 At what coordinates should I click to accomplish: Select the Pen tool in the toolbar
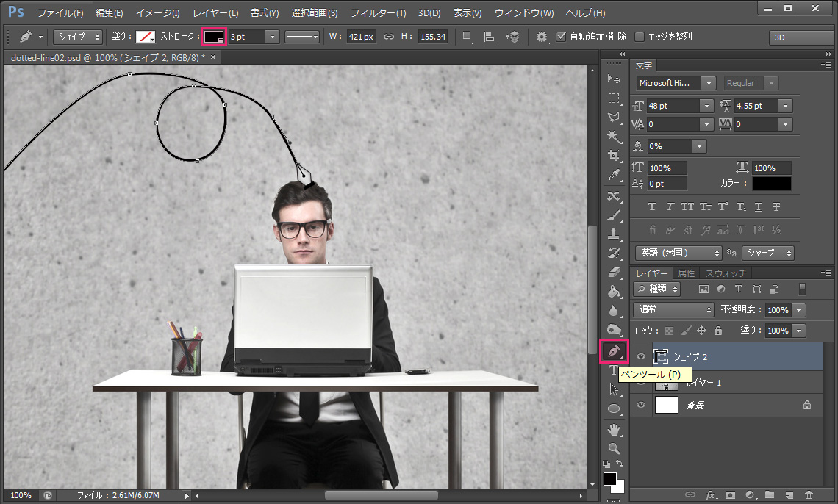click(614, 352)
